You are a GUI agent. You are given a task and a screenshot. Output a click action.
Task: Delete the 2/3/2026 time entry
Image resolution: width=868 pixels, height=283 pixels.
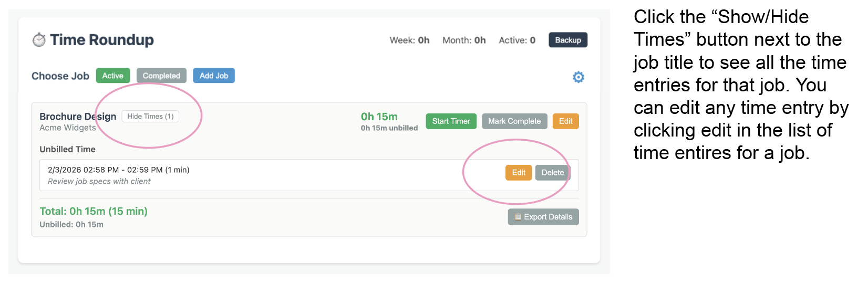(x=553, y=173)
